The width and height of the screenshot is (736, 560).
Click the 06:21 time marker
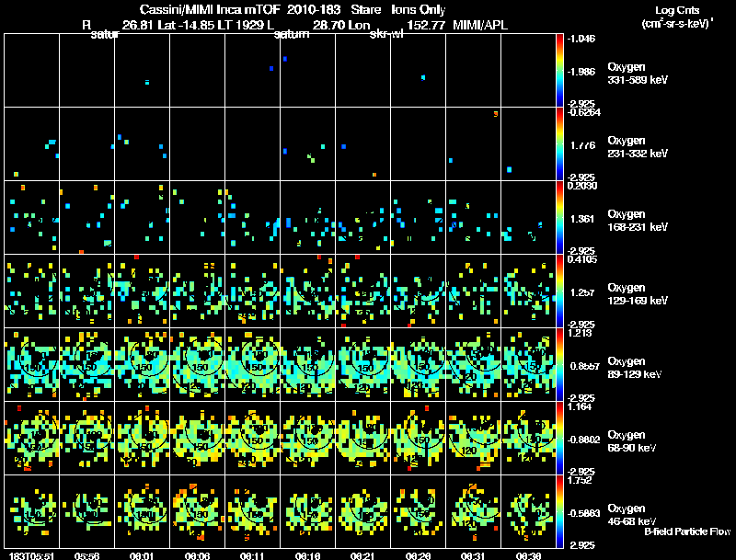362,555
